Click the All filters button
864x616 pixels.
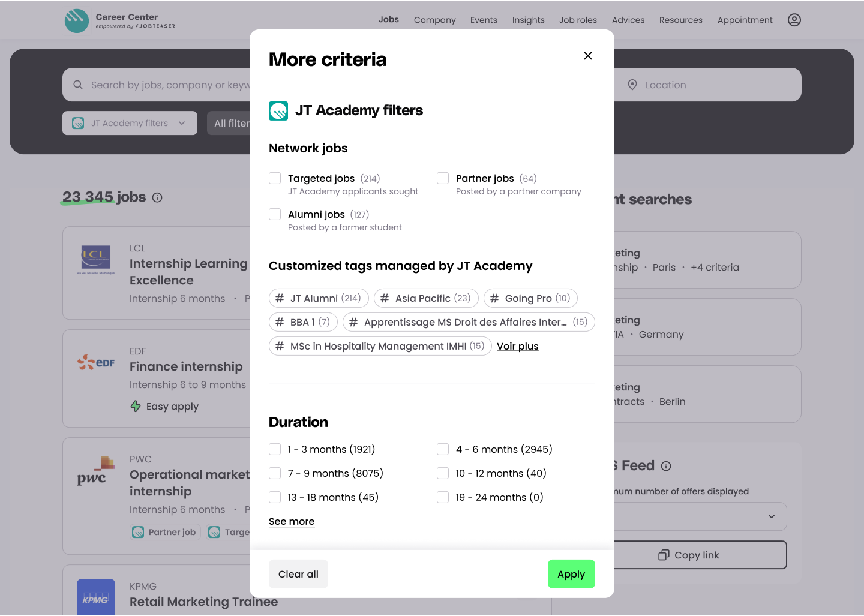click(229, 123)
